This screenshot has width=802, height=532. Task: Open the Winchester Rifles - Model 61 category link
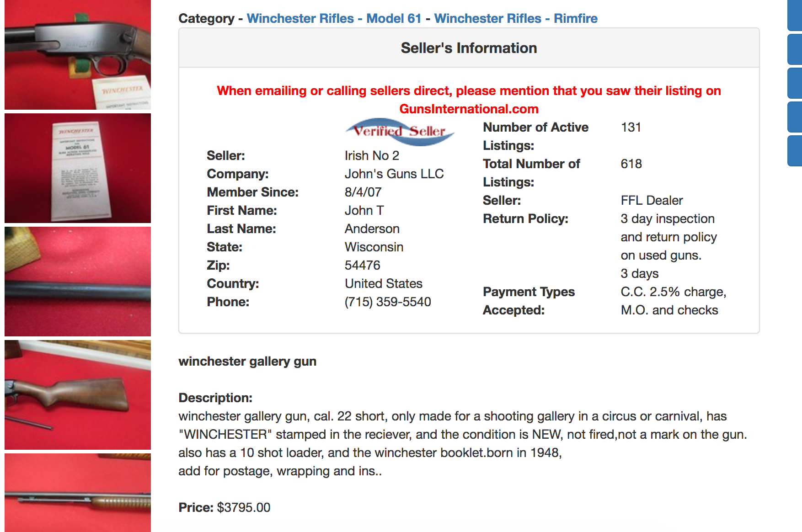pos(334,18)
